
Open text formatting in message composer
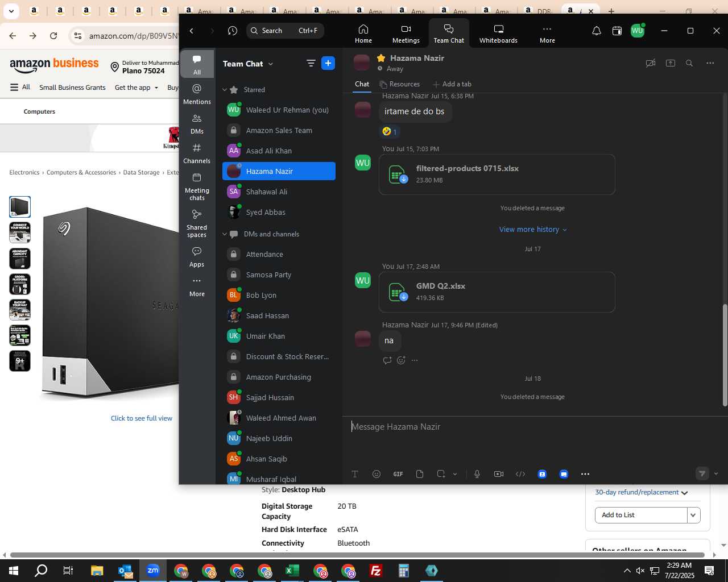355,474
